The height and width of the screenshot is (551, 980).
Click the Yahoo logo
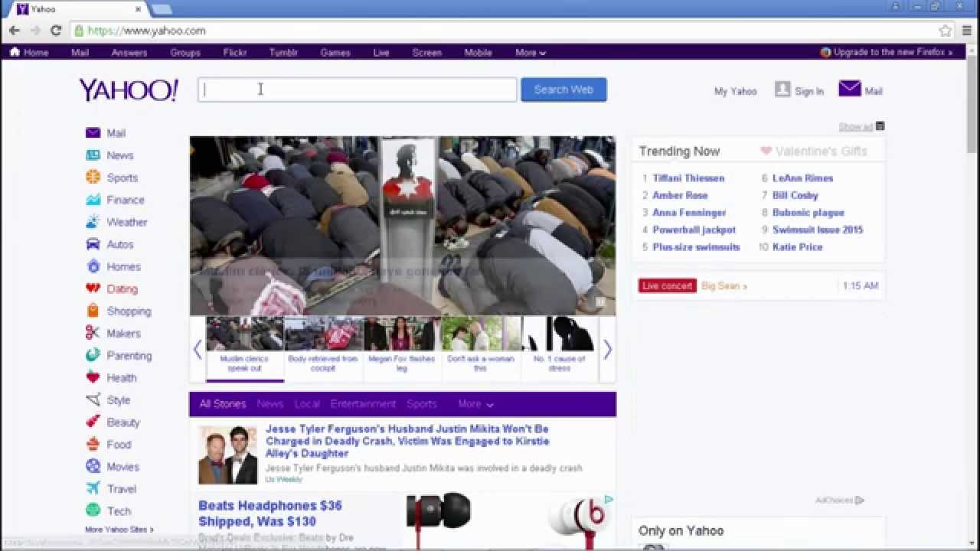pos(129,90)
